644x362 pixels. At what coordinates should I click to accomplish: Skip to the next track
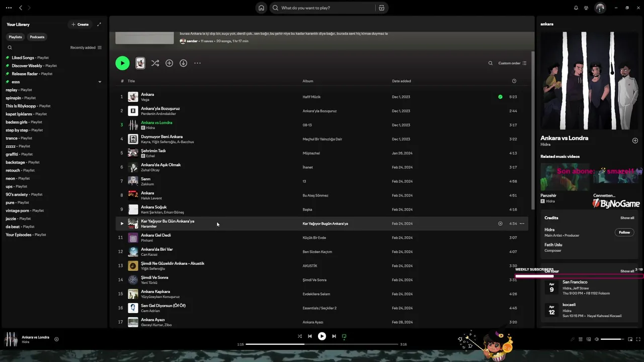pos(334,336)
